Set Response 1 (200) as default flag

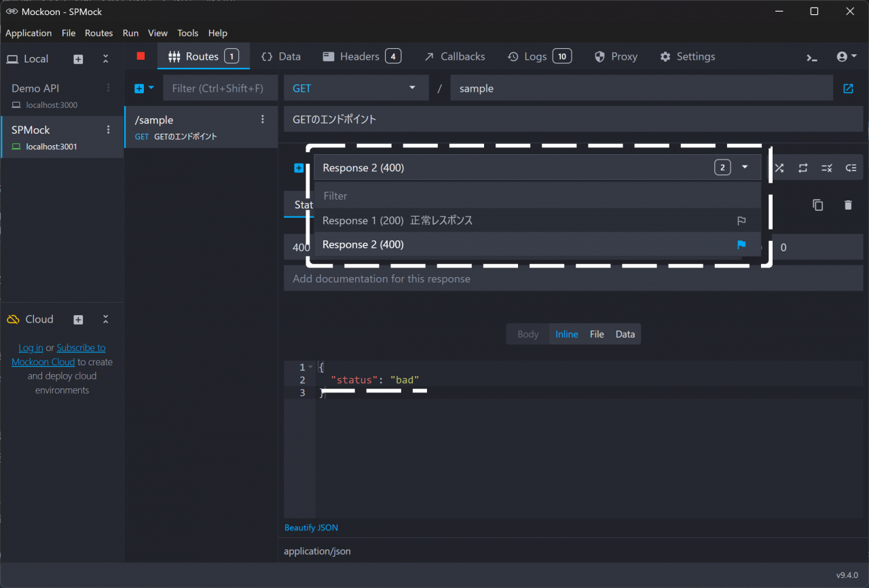tap(741, 221)
